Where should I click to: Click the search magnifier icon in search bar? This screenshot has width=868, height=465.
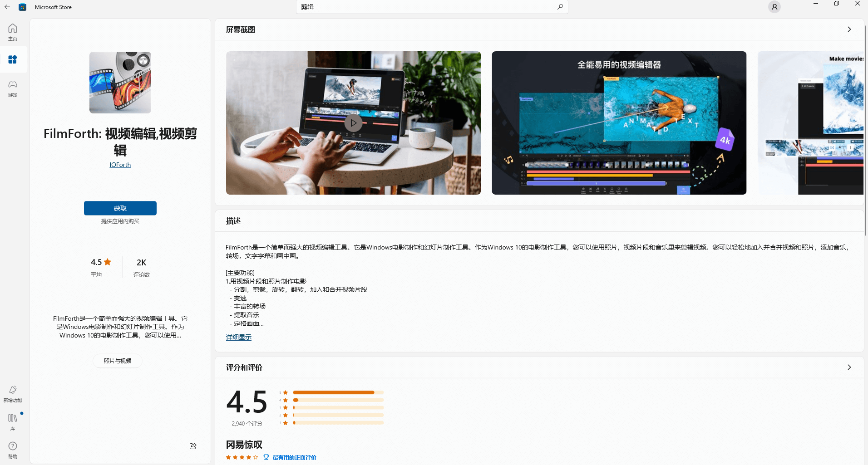click(x=560, y=7)
